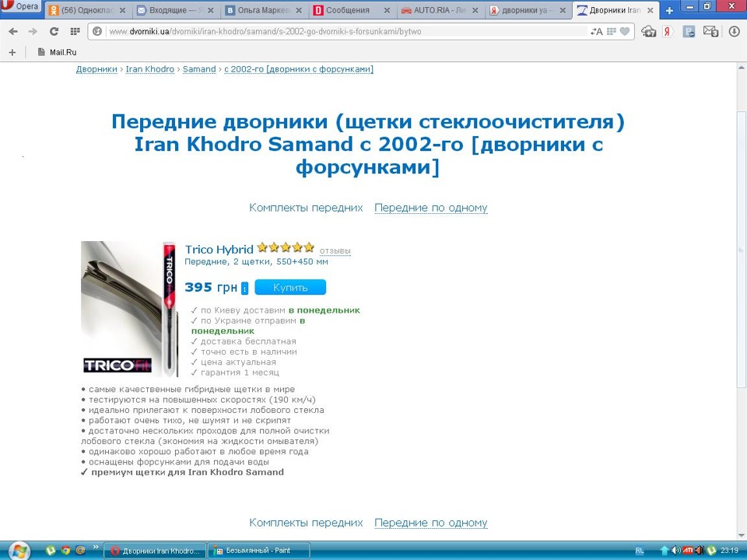Click the address bar URL field
The height and width of the screenshot is (560, 747).
tap(348, 31)
